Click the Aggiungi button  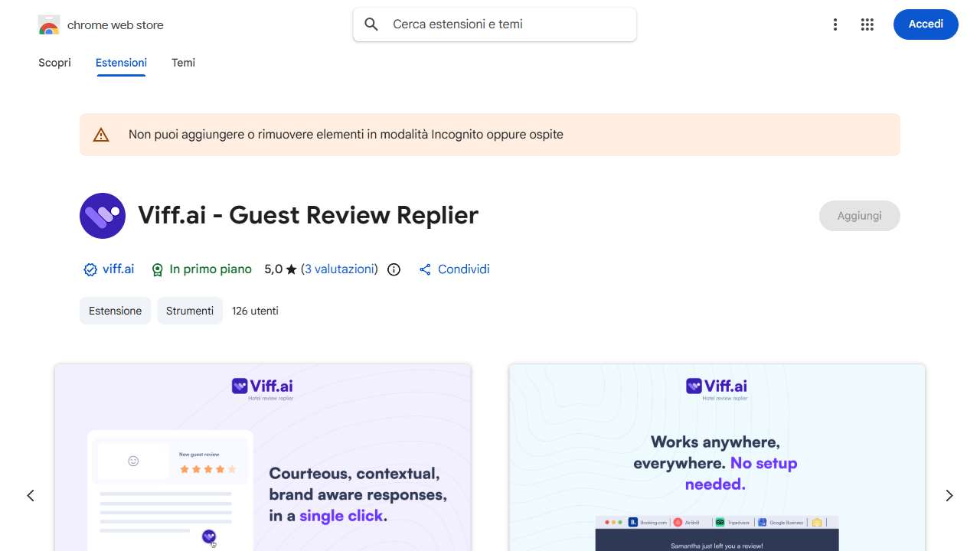pos(859,216)
